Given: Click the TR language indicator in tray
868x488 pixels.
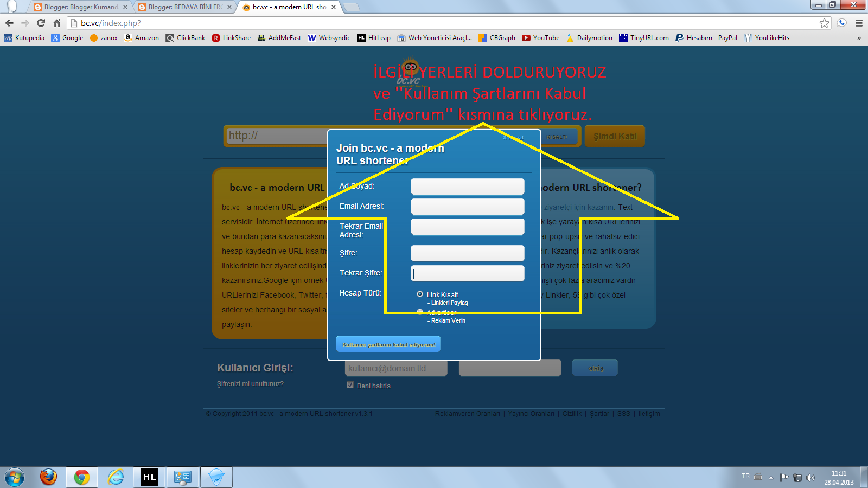Looking at the screenshot, I should click(745, 476).
